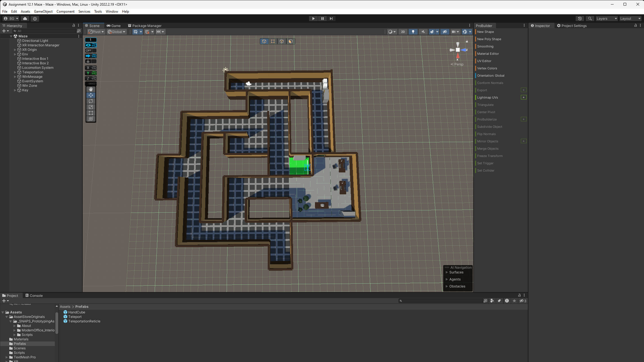Open the GameObject menu
Viewport: 644px width, 362px height.
pos(43,11)
